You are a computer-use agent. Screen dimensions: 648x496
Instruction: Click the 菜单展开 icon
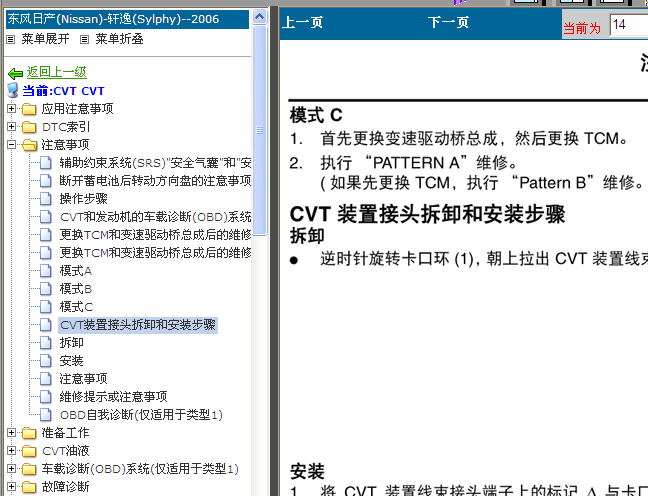coord(11,40)
